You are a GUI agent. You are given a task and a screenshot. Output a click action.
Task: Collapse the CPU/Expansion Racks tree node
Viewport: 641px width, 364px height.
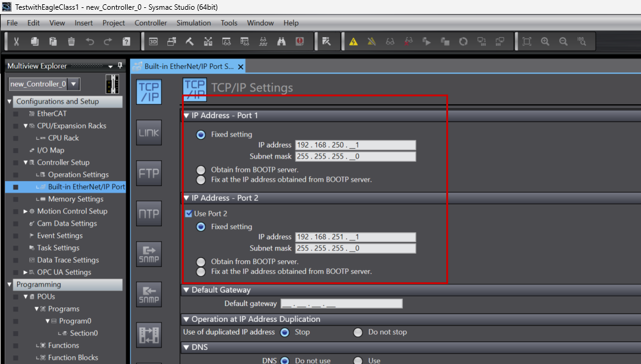(26, 126)
